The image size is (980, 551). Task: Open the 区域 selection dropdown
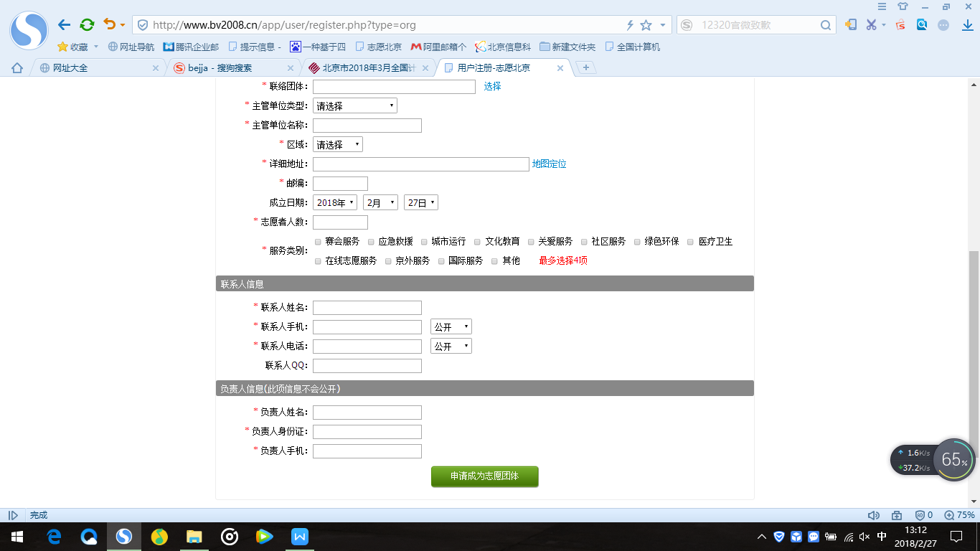coord(337,145)
